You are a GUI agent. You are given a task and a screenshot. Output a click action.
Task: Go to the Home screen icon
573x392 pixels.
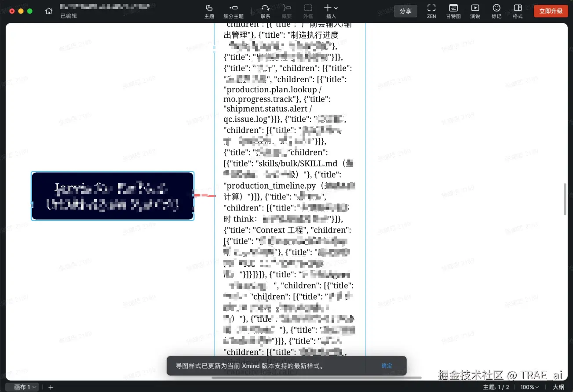tap(49, 11)
